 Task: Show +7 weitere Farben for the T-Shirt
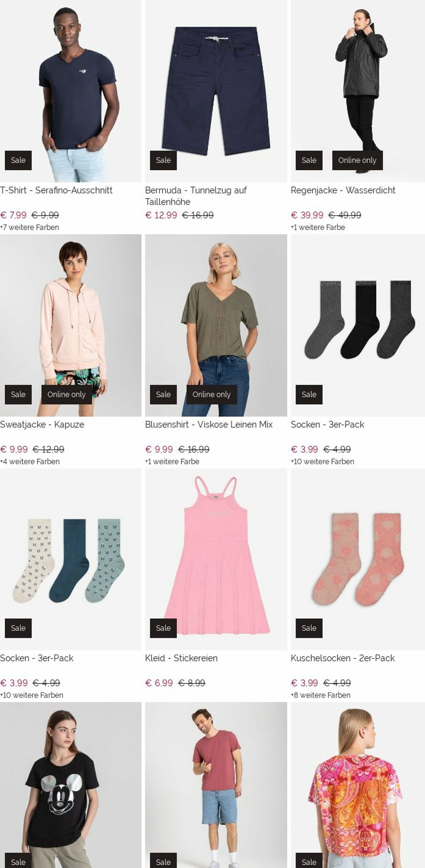30,227
